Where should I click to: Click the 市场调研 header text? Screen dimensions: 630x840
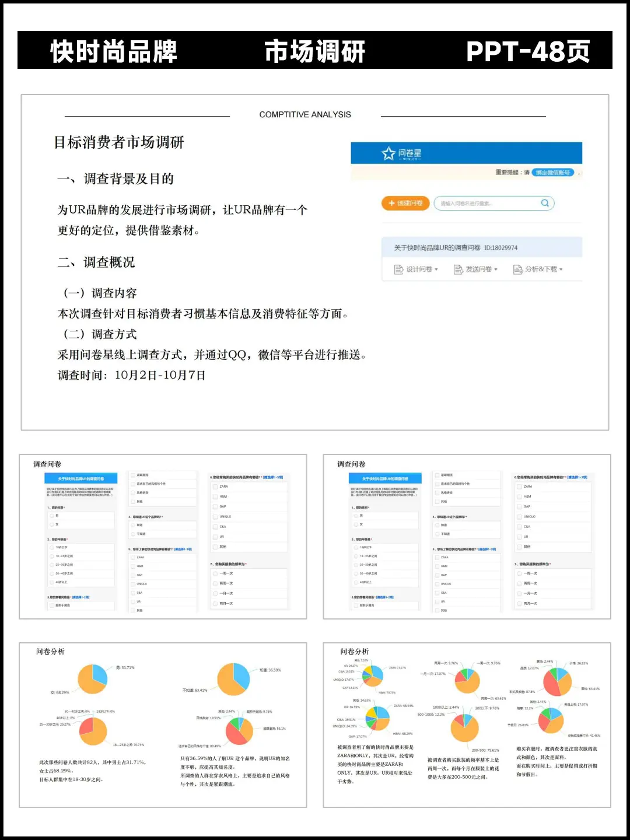315,51
